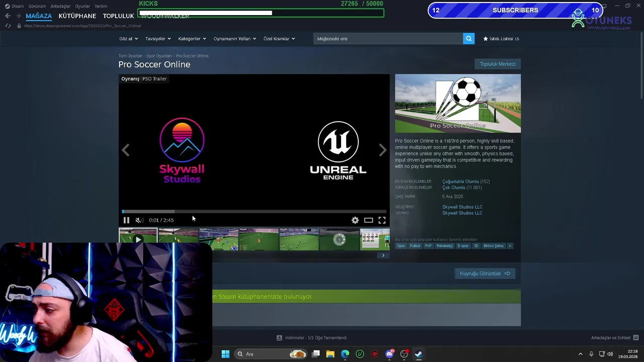Viewport: 644px width, 362px height.
Task: Open developer Skywall Studios LLC link
Action: click(462, 207)
